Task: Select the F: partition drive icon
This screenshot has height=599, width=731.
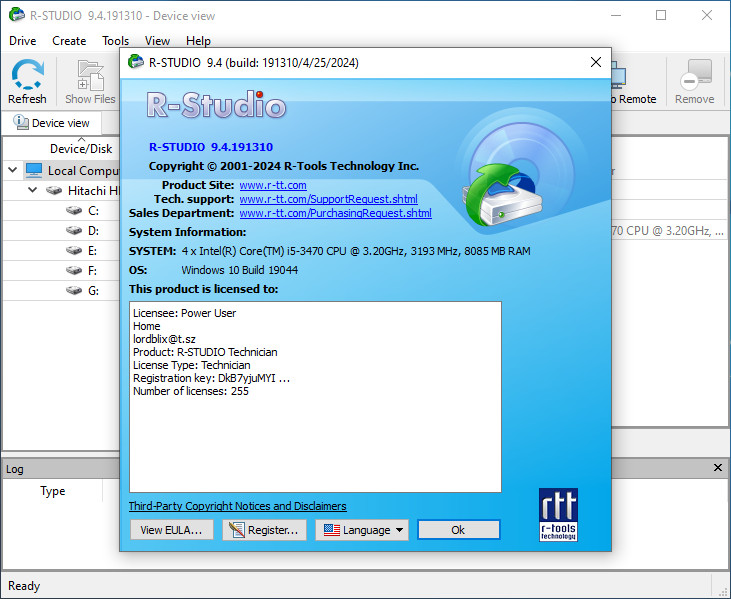Action: pos(74,270)
